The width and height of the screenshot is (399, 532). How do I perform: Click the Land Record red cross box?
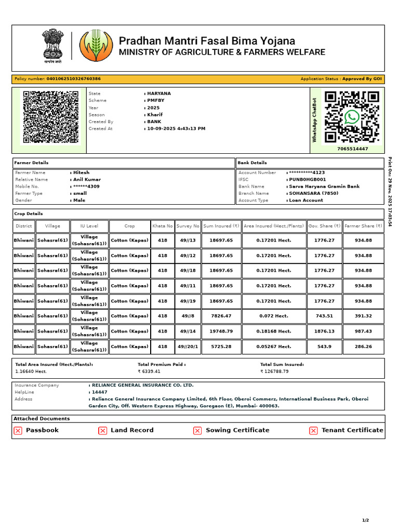pos(102,431)
